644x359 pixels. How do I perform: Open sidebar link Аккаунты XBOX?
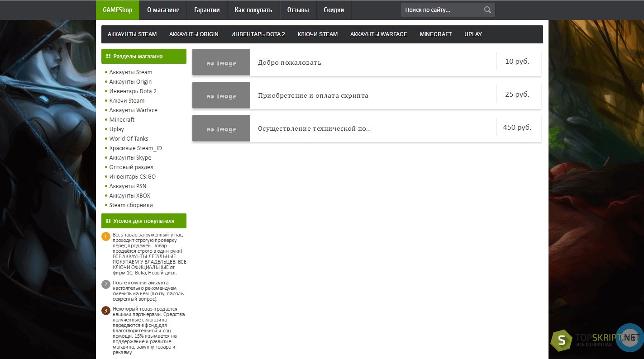[130, 196]
